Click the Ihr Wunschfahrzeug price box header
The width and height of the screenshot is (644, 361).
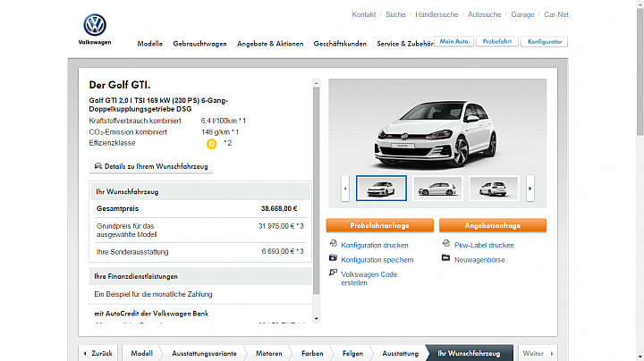[x=200, y=191]
